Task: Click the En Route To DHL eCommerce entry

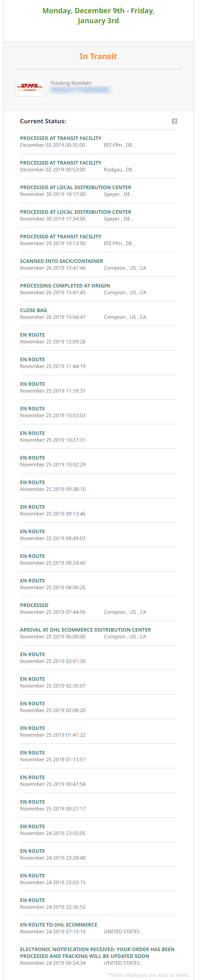Action: [x=98, y=928]
